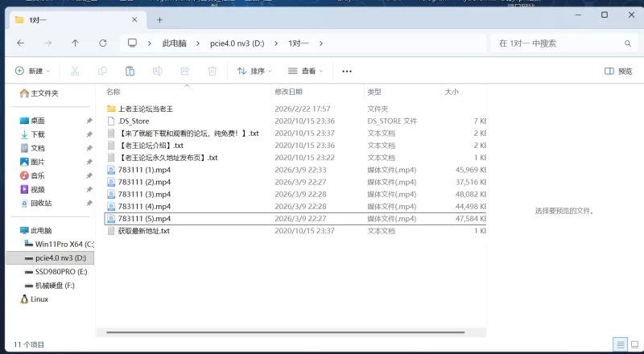Click the Delete trash icon in toolbar

coord(212,71)
